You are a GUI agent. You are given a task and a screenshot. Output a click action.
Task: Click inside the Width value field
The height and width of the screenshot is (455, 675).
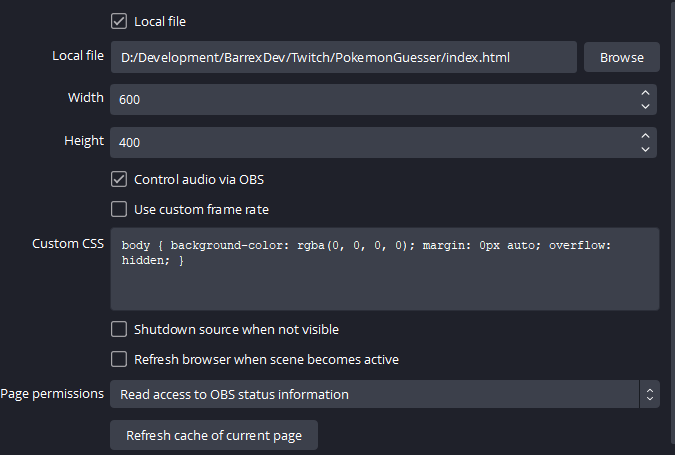click(370, 99)
